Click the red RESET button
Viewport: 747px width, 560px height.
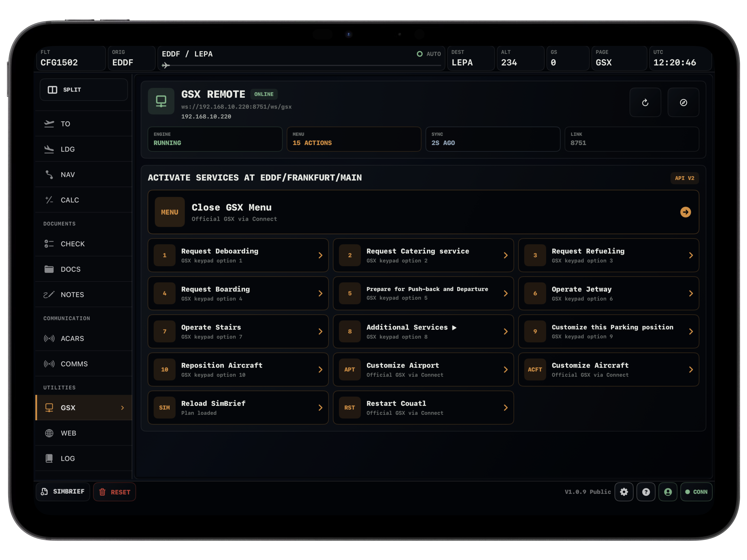(115, 492)
